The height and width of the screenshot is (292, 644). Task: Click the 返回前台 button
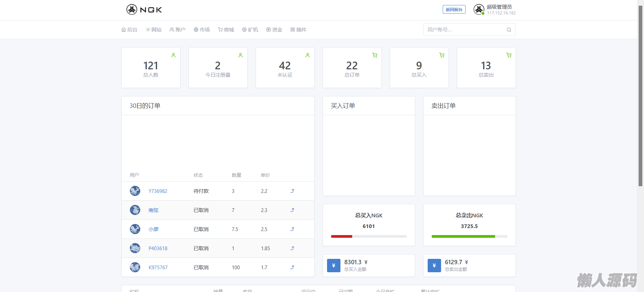click(x=454, y=10)
